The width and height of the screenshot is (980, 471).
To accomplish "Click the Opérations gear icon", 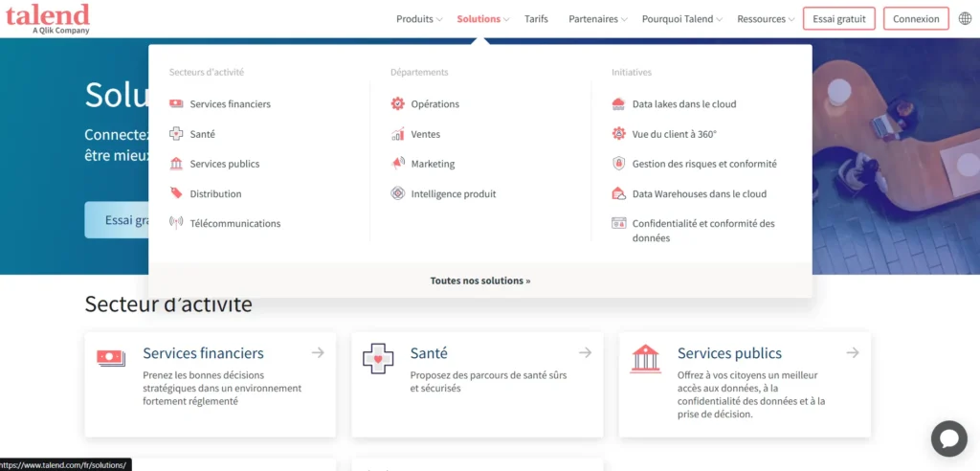I will click(397, 103).
